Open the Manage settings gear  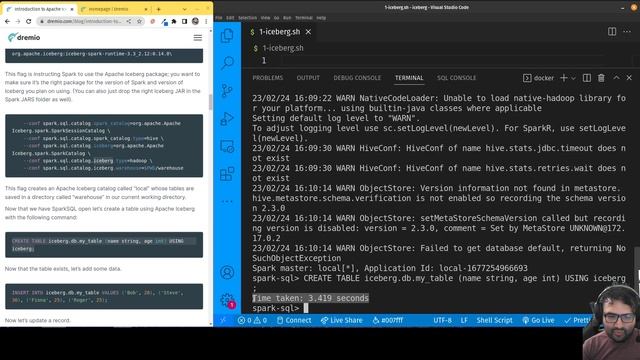tap(227, 300)
